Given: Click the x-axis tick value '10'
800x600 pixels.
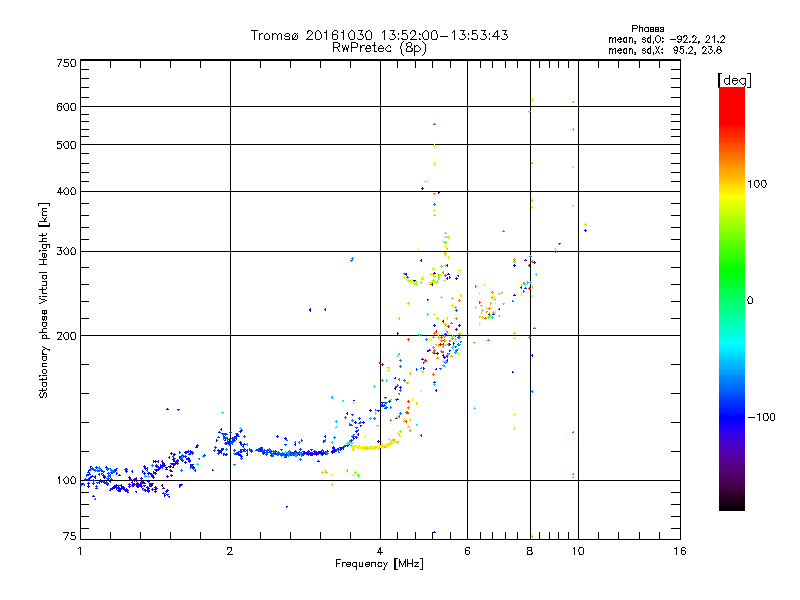Looking at the screenshot, I should tap(578, 551).
